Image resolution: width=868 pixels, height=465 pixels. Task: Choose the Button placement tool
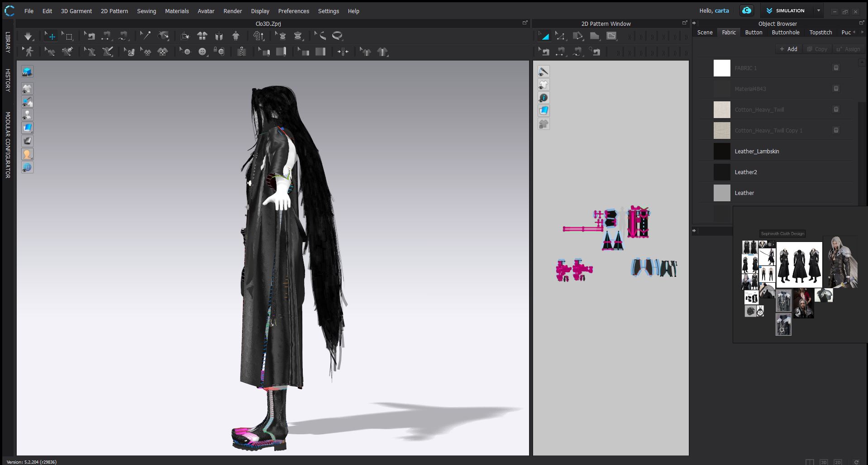[202, 52]
